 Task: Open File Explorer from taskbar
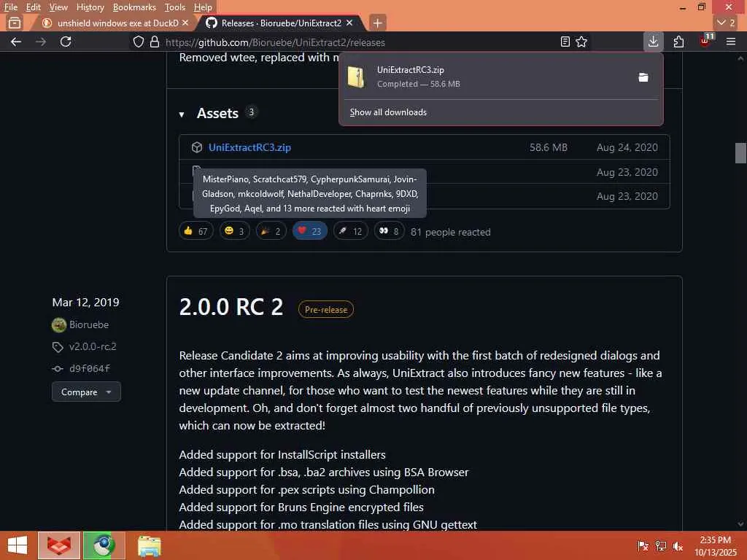tap(149, 545)
